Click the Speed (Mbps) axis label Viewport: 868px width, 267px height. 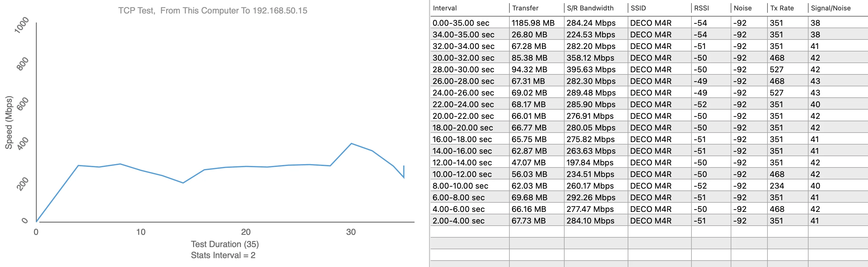point(9,122)
